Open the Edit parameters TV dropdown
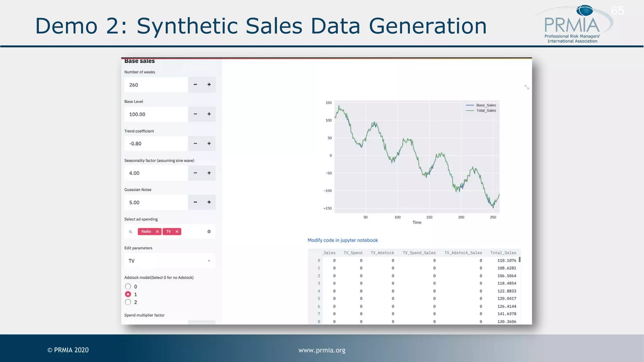 pyautogui.click(x=169, y=261)
